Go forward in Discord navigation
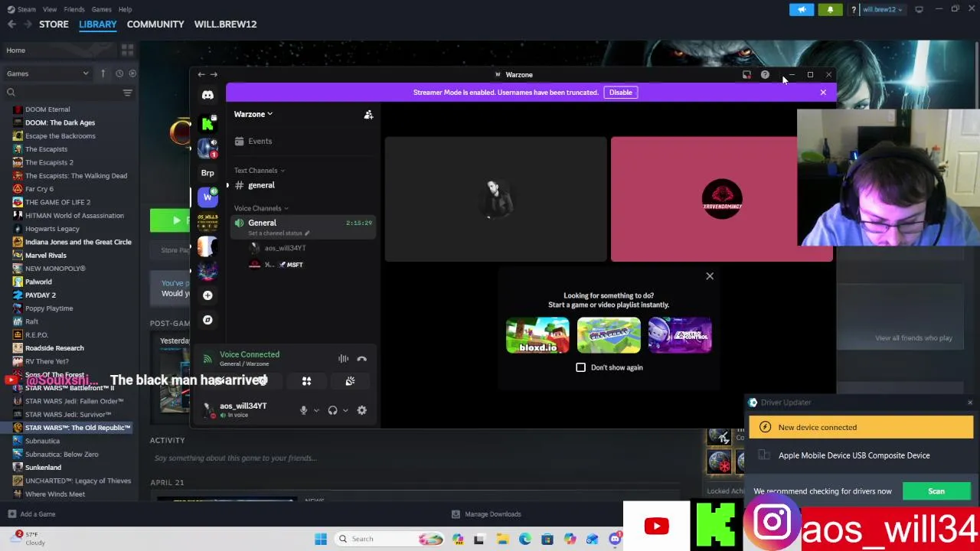The height and width of the screenshot is (551, 980). click(x=214, y=74)
